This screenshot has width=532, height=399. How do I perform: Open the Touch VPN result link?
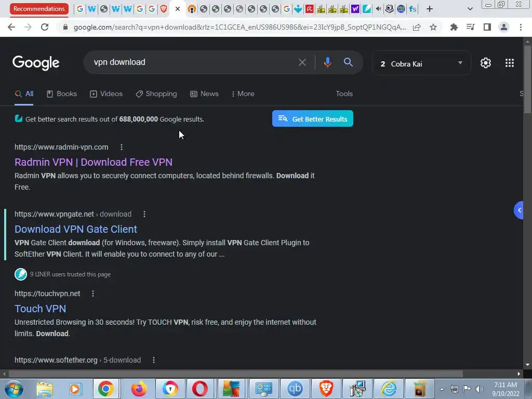tap(40, 309)
